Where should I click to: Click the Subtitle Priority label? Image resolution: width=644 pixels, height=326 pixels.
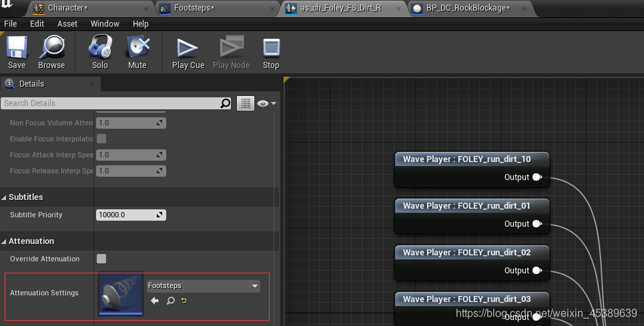pyautogui.click(x=36, y=215)
